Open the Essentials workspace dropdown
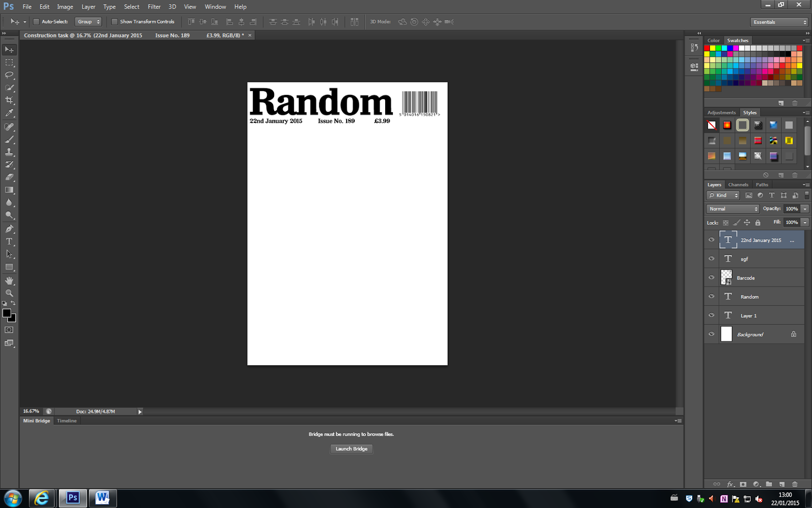 pos(779,22)
